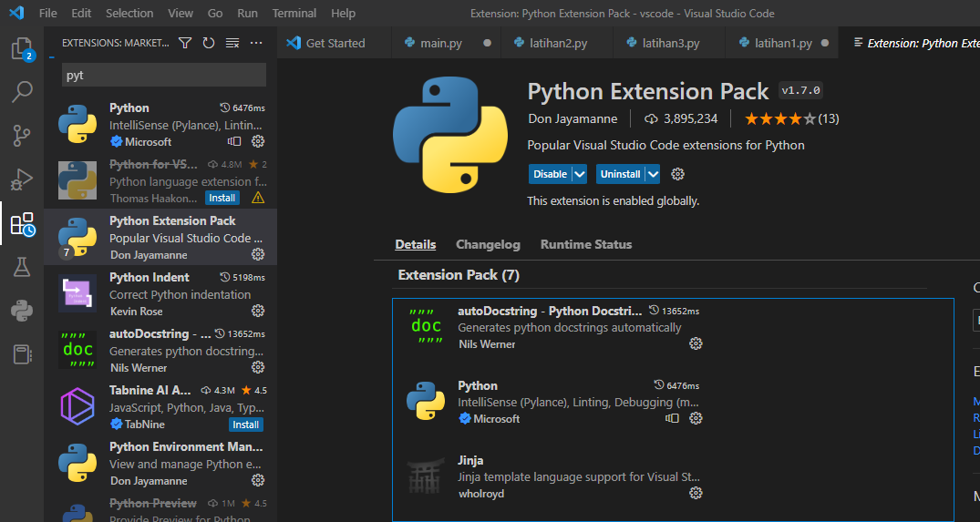Open Source Control from activity bar
980x522 pixels.
tap(22, 136)
